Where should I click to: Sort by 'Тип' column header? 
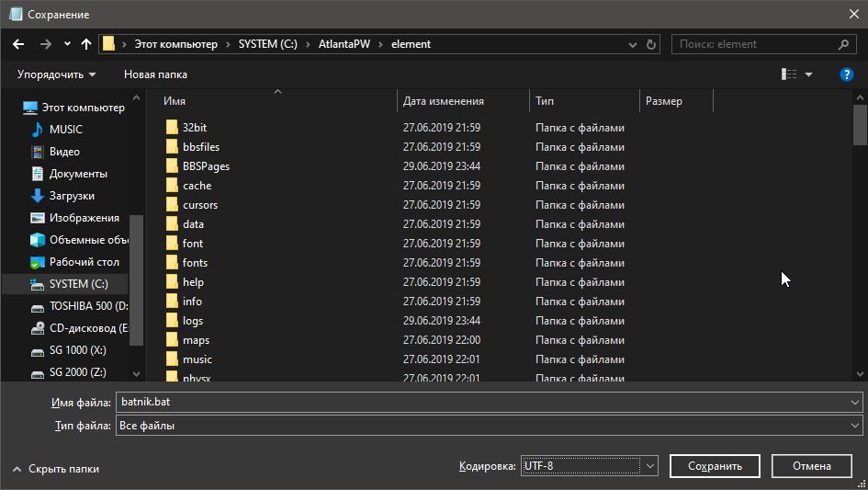545,101
